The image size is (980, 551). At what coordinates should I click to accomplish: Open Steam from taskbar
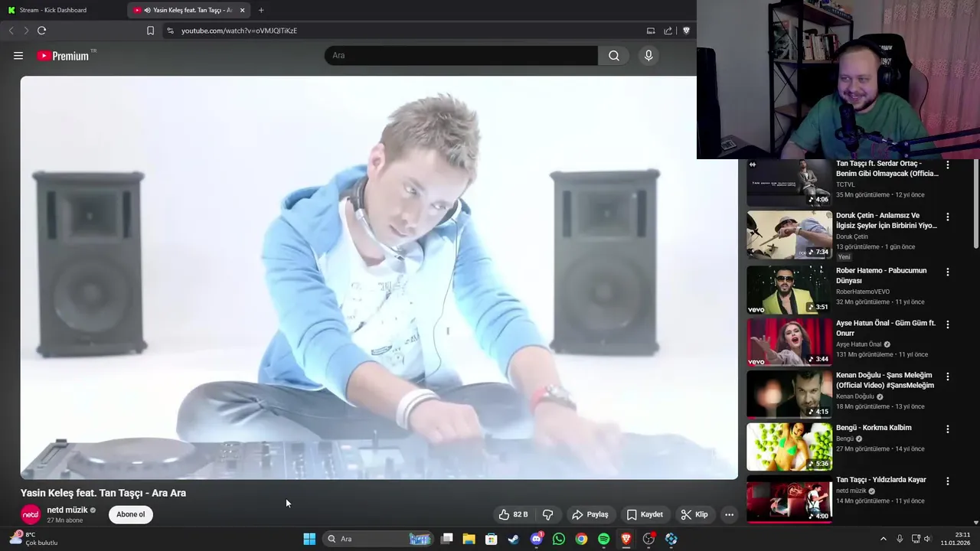(514, 539)
